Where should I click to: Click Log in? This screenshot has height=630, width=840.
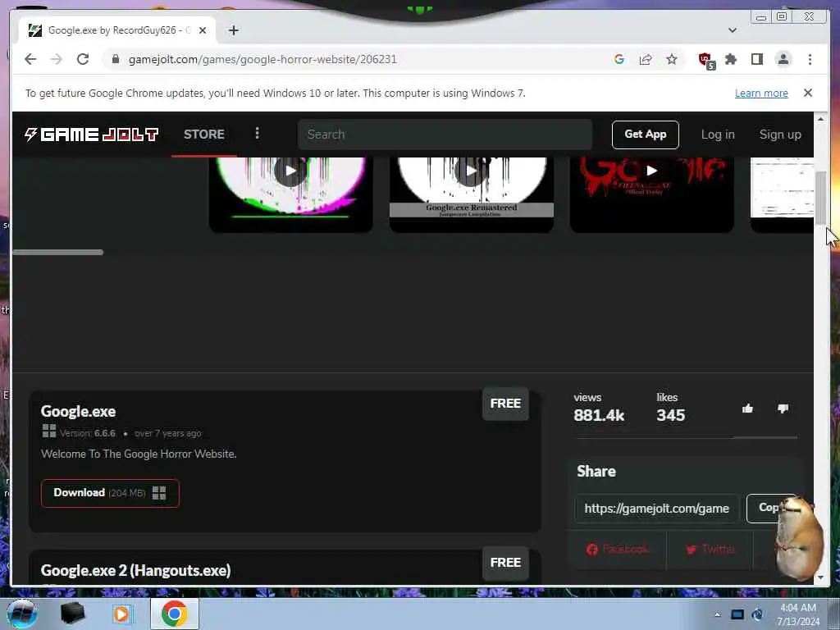tap(718, 135)
